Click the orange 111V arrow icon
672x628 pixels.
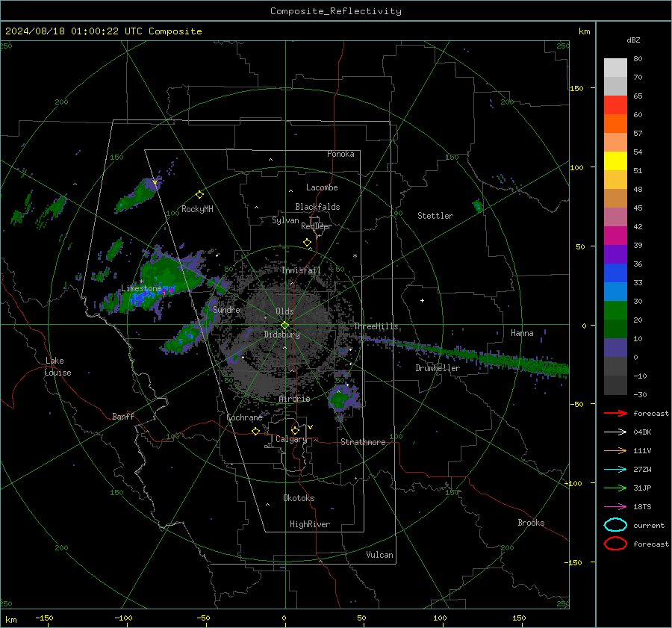point(615,450)
